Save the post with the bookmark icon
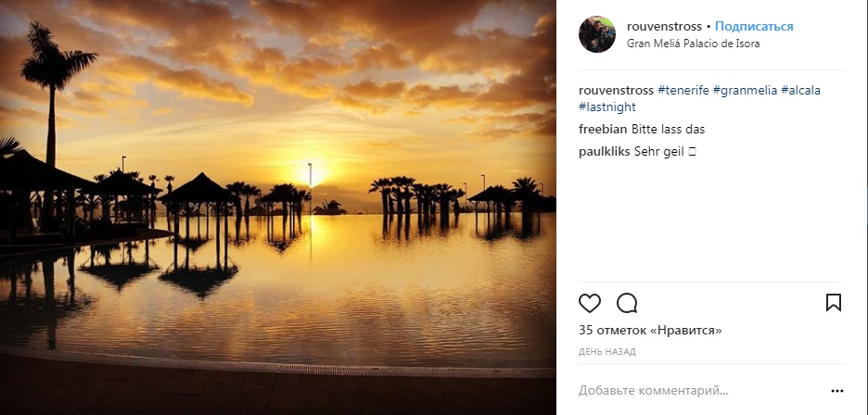Viewport: 868px width, 415px height. point(833,303)
